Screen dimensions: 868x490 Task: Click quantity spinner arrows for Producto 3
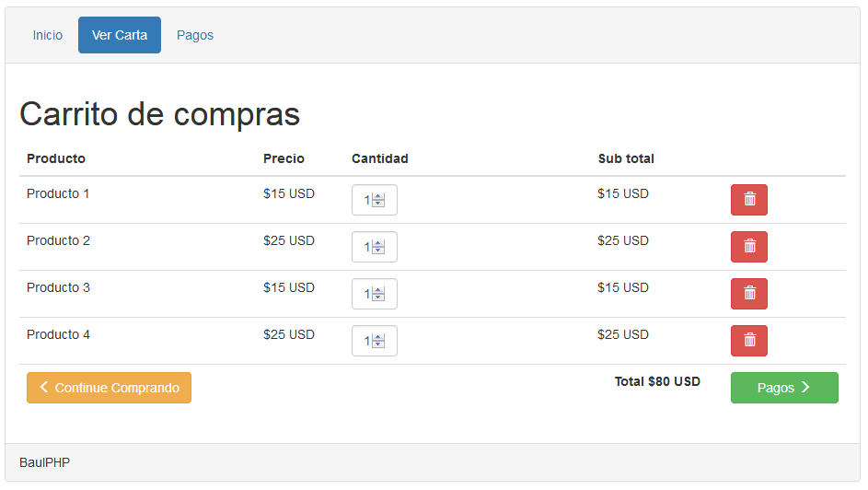click(x=378, y=294)
